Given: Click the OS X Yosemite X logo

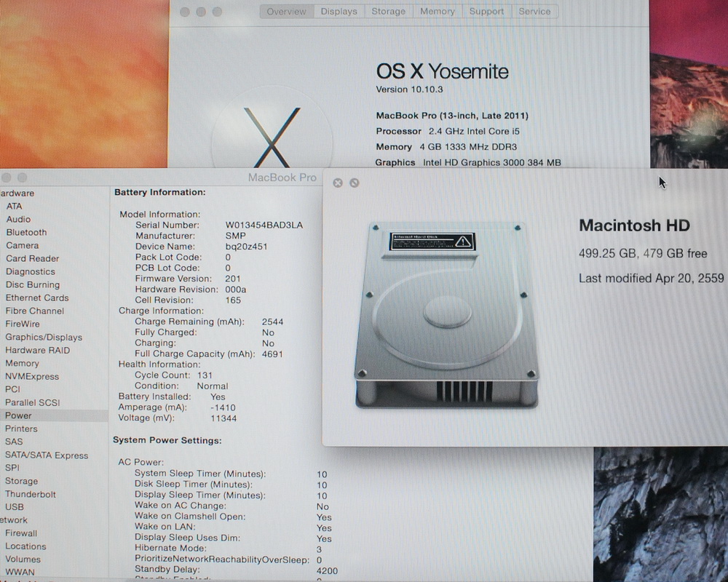Looking at the screenshot, I should 272,137.
